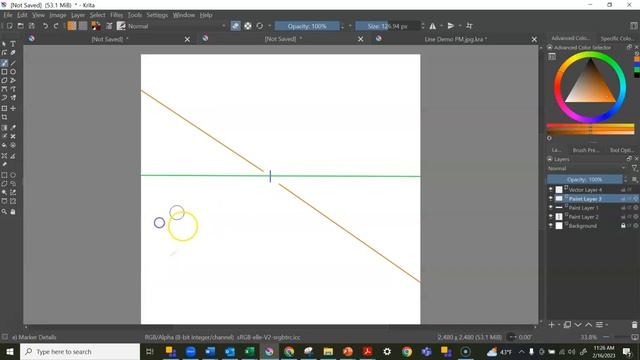The height and width of the screenshot is (360, 640).
Task: Switch to Tool Options docker tab
Action: click(x=621, y=150)
